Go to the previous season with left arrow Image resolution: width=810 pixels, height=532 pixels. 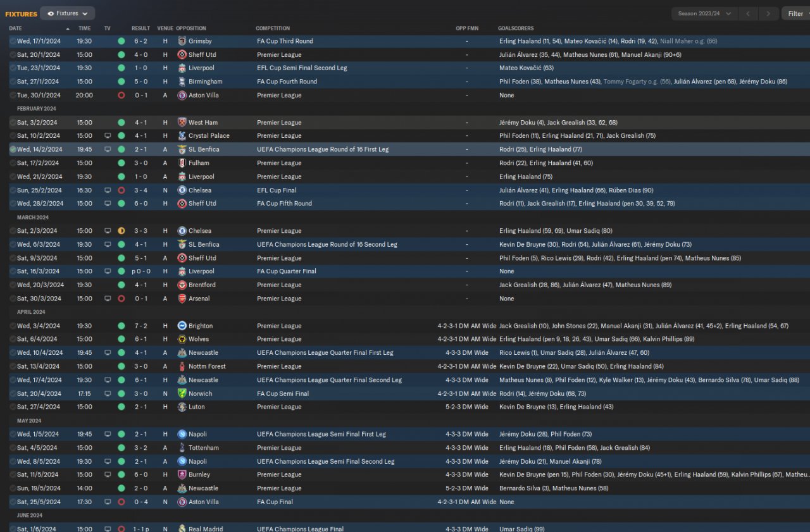point(748,13)
